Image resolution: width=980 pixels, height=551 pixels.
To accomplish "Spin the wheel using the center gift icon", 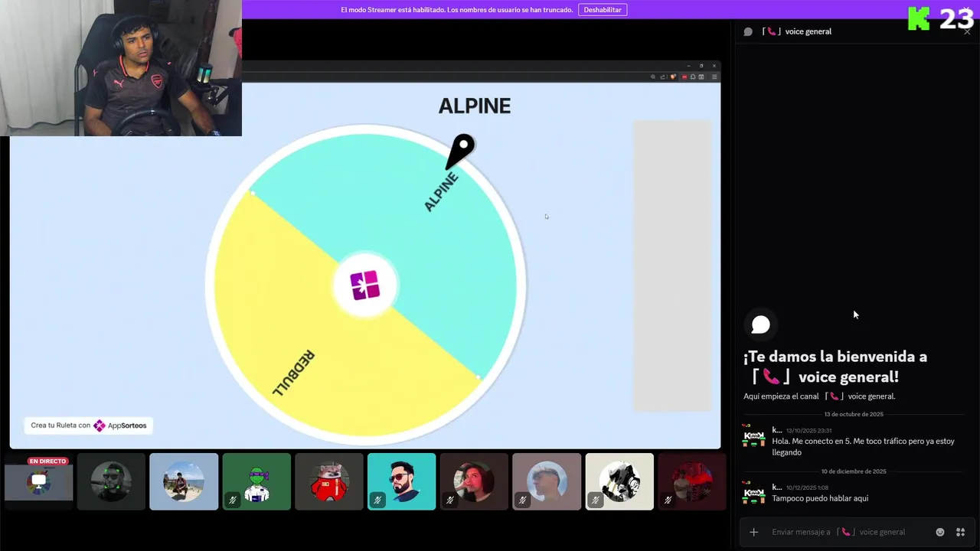I will [365, 285].
